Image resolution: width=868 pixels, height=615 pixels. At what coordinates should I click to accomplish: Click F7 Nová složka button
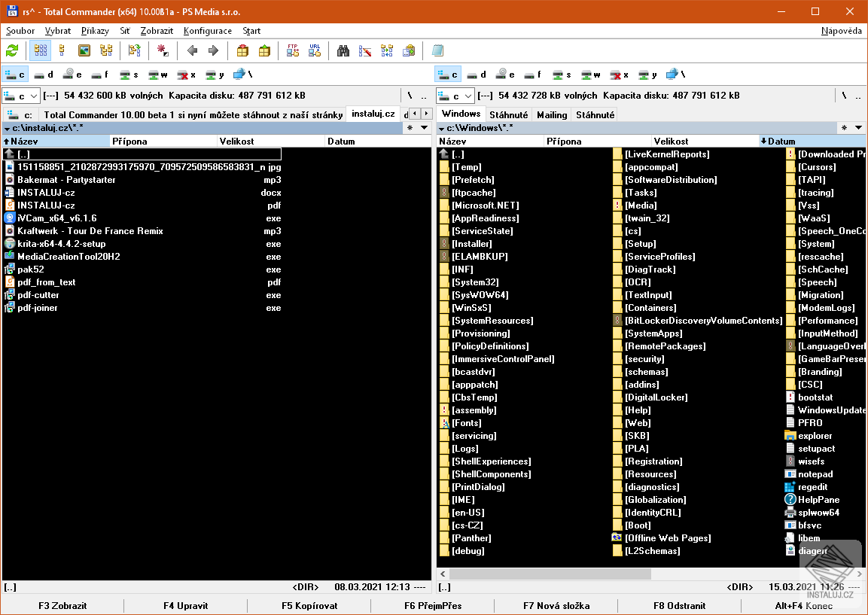point(556,605)
